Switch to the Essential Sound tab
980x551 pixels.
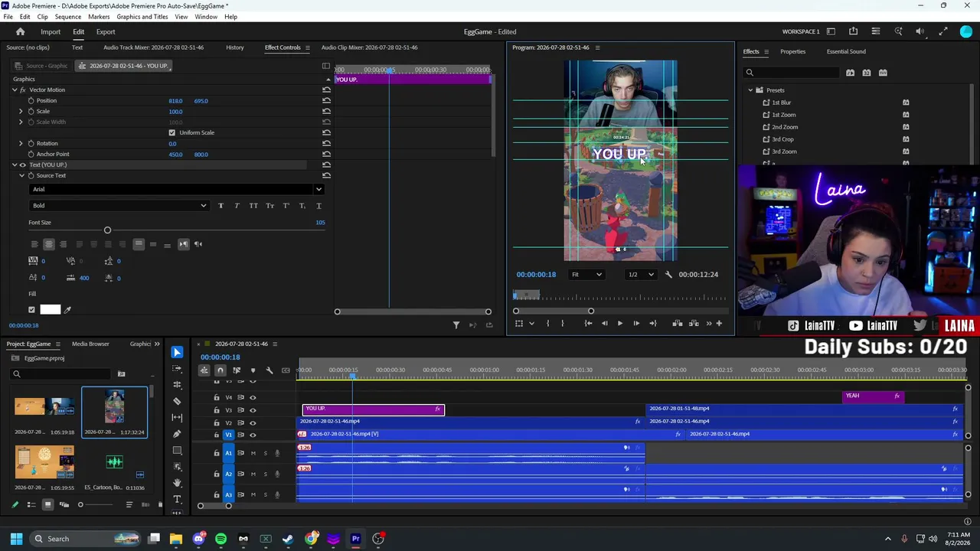[846, 51]
